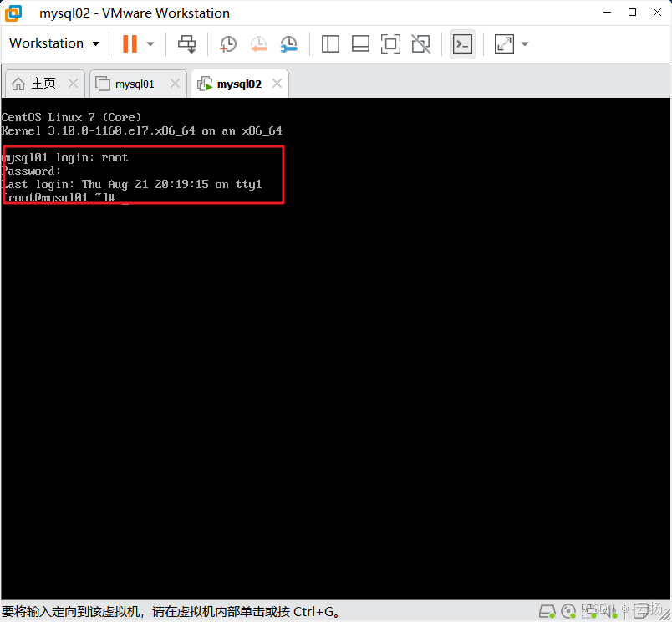Click the home icon on 主页 tab
Viewport: 672px width, 622px height.
pos(18,84)
